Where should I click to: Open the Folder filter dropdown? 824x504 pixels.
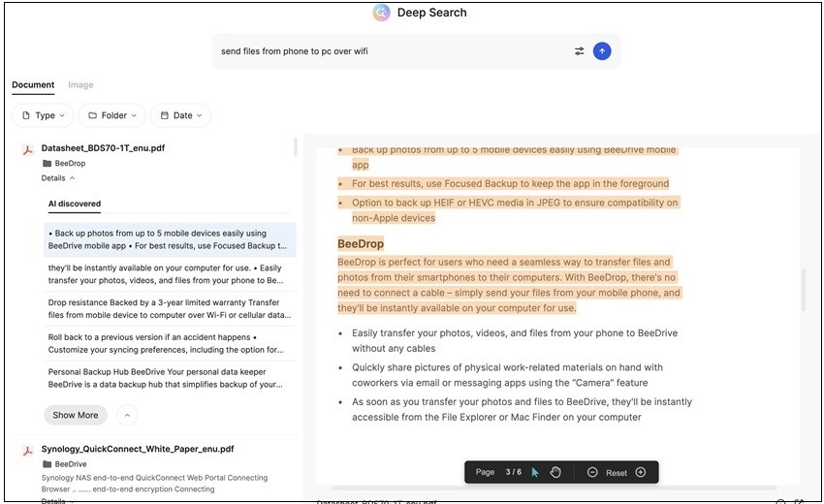[x=112, y=115]
